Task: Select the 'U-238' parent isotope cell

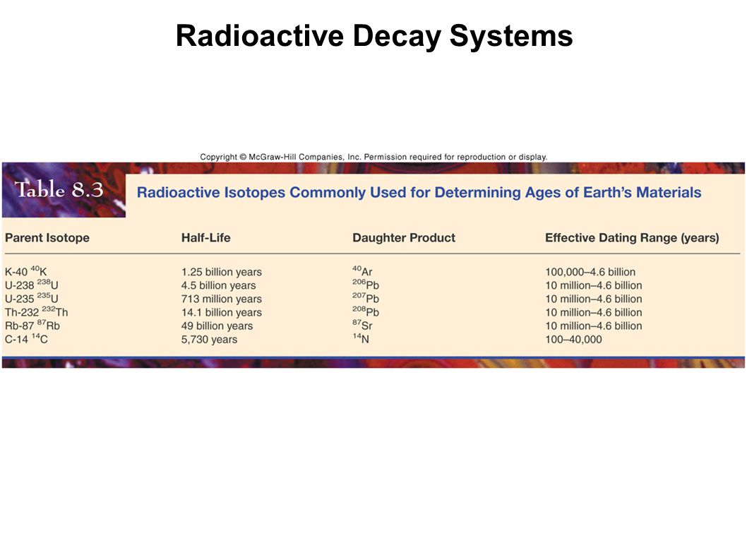Action: click(32, 285)
